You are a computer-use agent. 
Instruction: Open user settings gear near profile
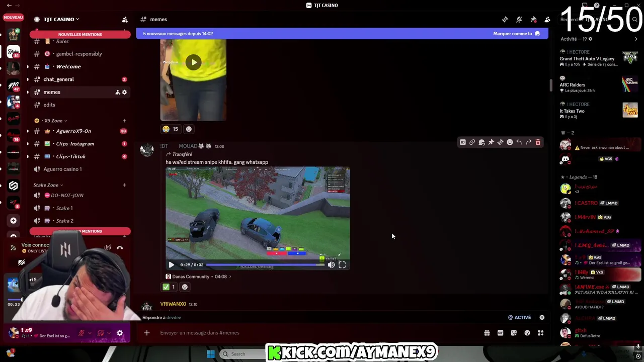120,333
